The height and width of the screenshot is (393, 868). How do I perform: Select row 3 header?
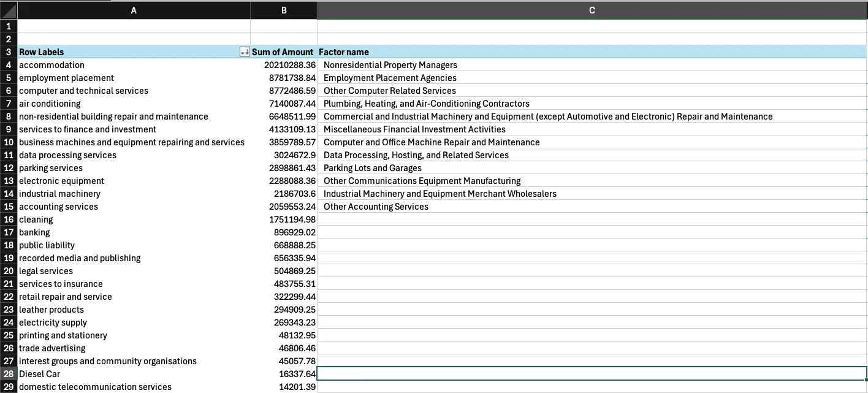9,52
